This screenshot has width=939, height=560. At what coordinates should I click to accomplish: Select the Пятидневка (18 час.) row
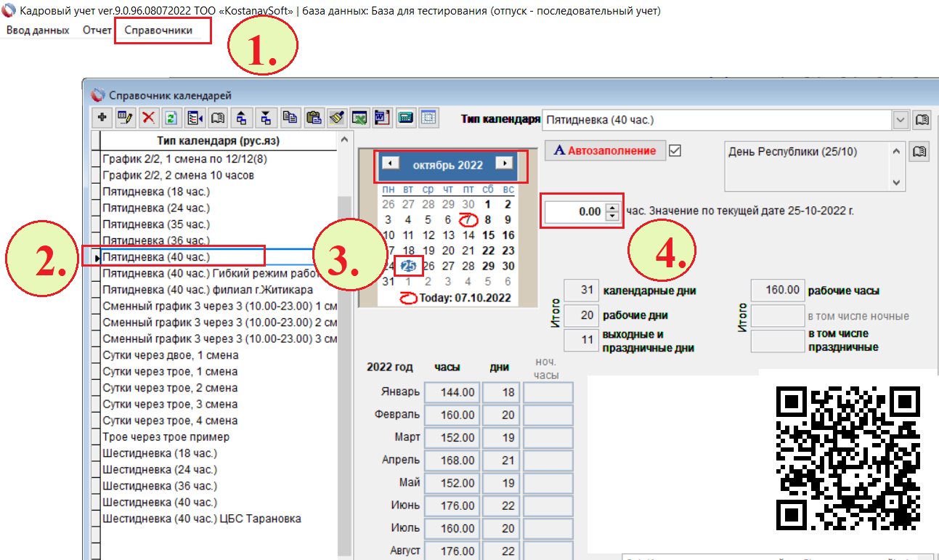tap(219, 192)
